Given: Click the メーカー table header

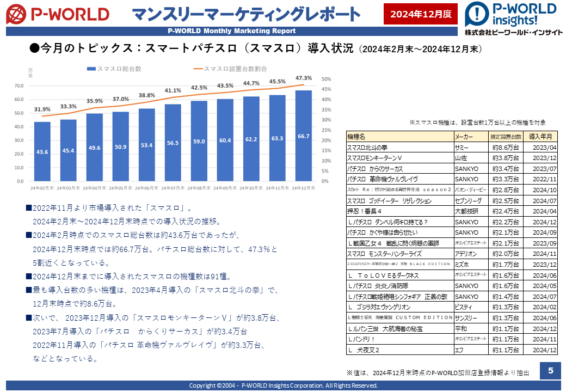Looking at the screenshot, I should [471, 137].
